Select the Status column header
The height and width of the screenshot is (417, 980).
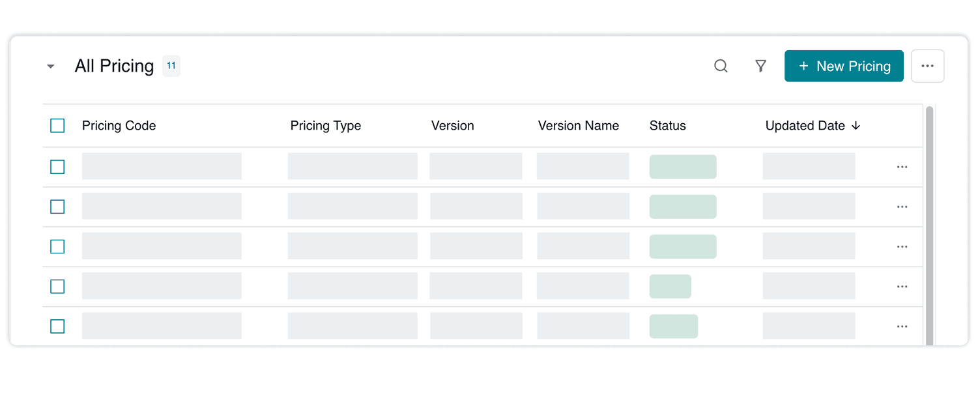[x=667, y=125]
